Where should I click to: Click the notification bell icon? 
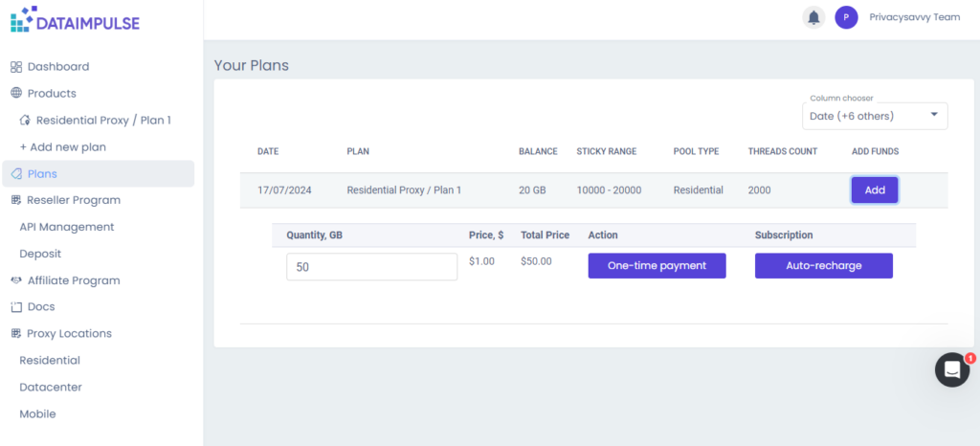click(813, 17)
